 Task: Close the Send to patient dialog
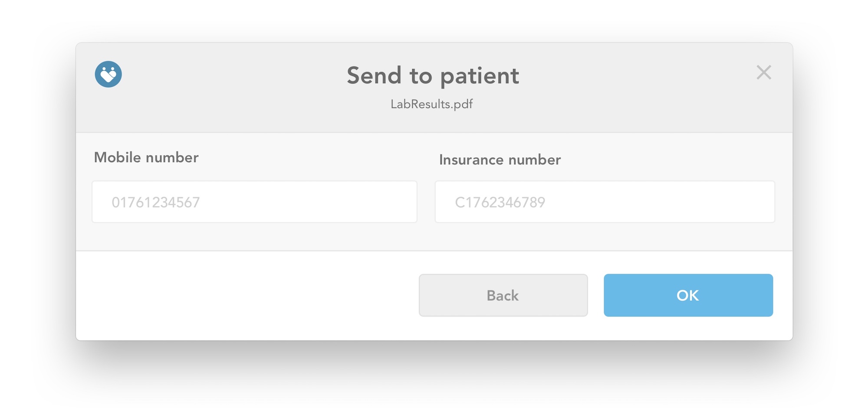coord(763,72)
